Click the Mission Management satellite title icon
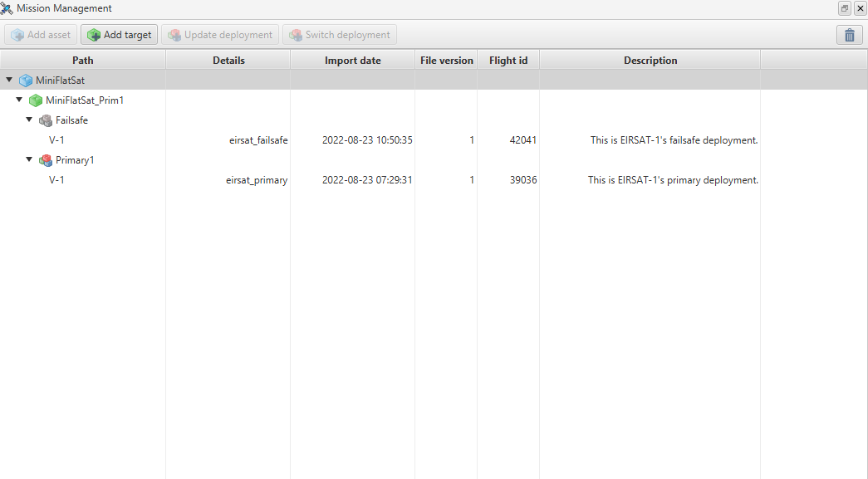868x479 pixels. coord(7,8)
